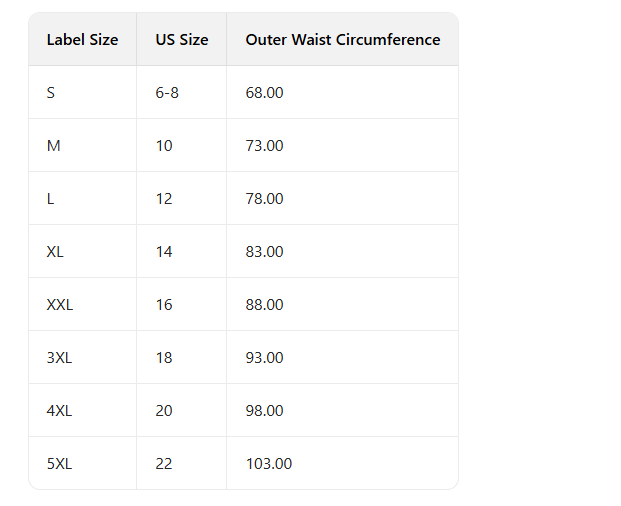Select the 5XL label size cell
This screenshot has width=621, height=506.
pos(59,464)
